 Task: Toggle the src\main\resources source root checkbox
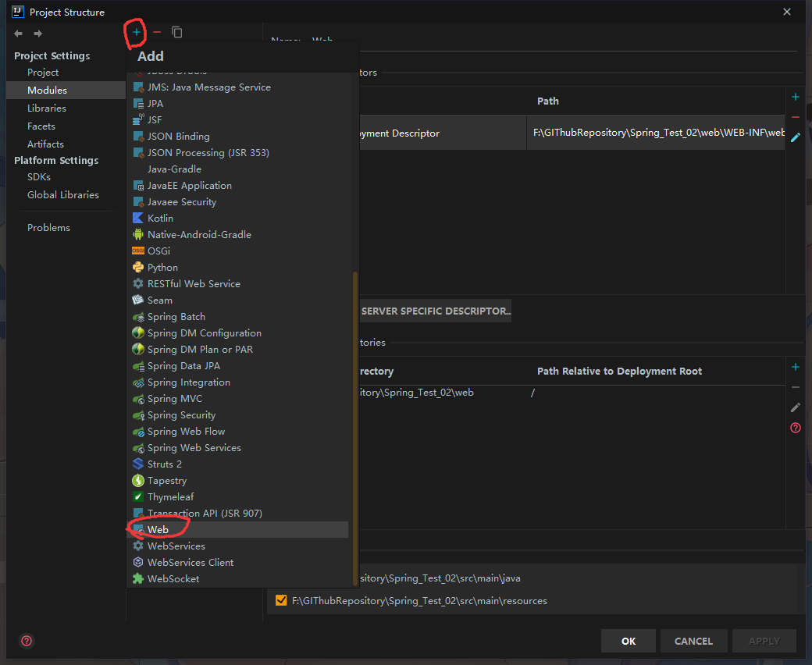[x=281, y=600]
